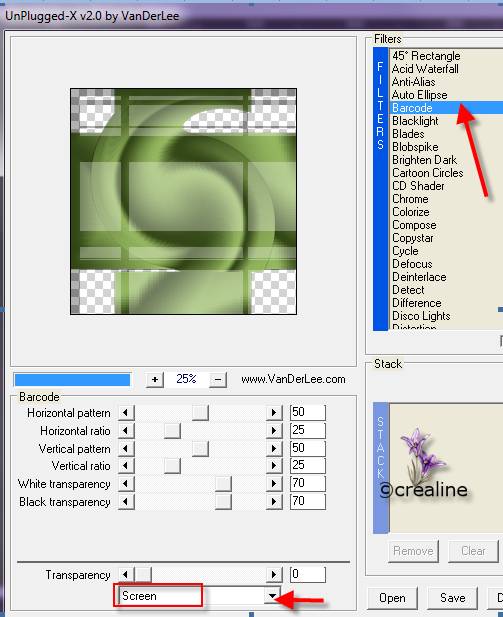Click the zoom out minus button
Viewport: 503px width, 617px height.
pyautogui.click(x=218, y=380)
